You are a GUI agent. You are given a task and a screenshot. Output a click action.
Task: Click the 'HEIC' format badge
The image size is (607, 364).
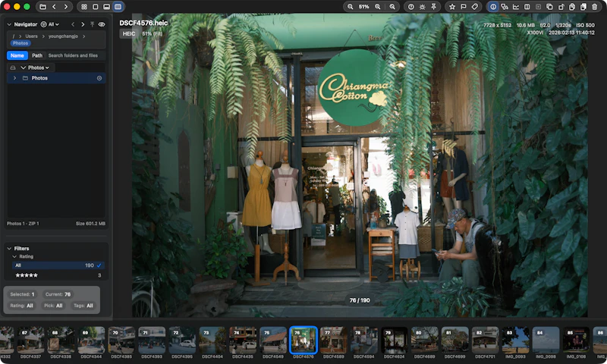(129, 33)
